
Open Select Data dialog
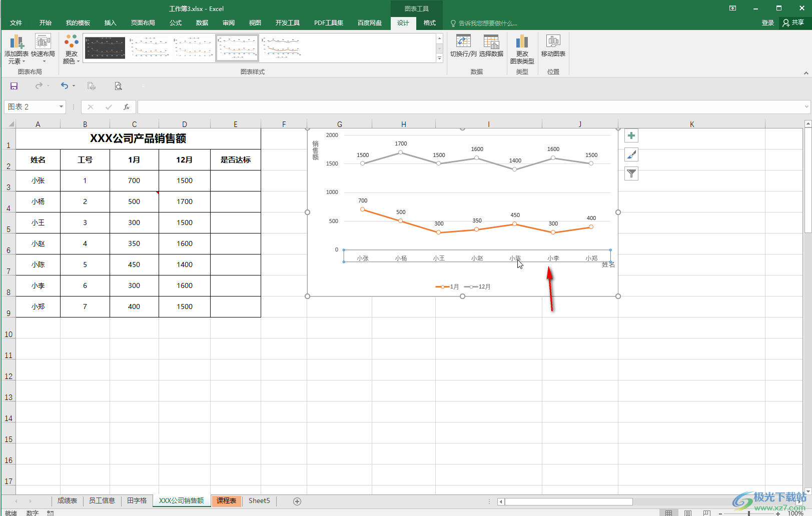(491, 46)
